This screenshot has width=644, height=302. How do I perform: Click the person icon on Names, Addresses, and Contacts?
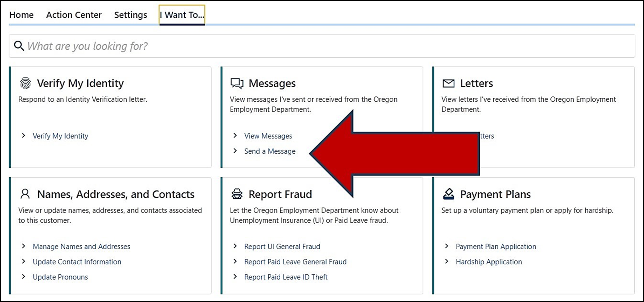tap(25, 194)
